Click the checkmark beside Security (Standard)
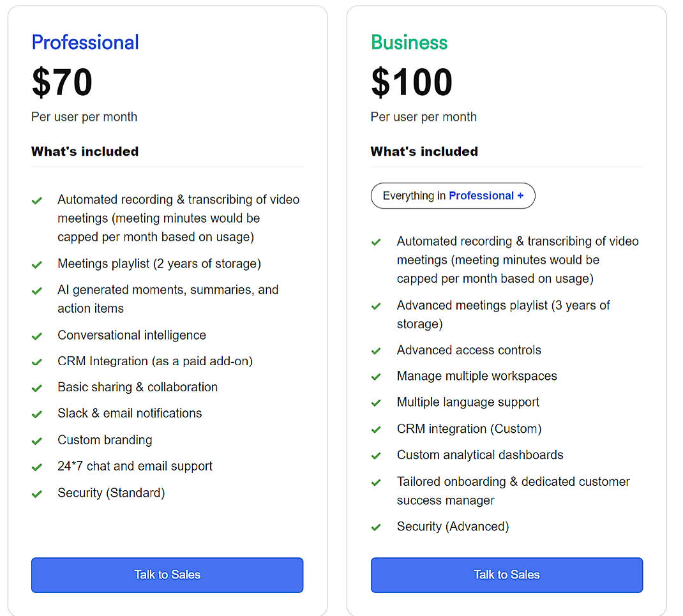This screenshot has width=683, height=616. (37, 493)
